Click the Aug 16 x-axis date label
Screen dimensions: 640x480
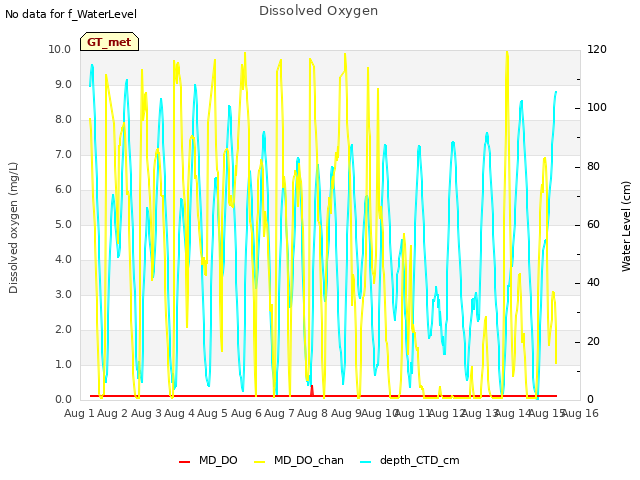[581, 413]
